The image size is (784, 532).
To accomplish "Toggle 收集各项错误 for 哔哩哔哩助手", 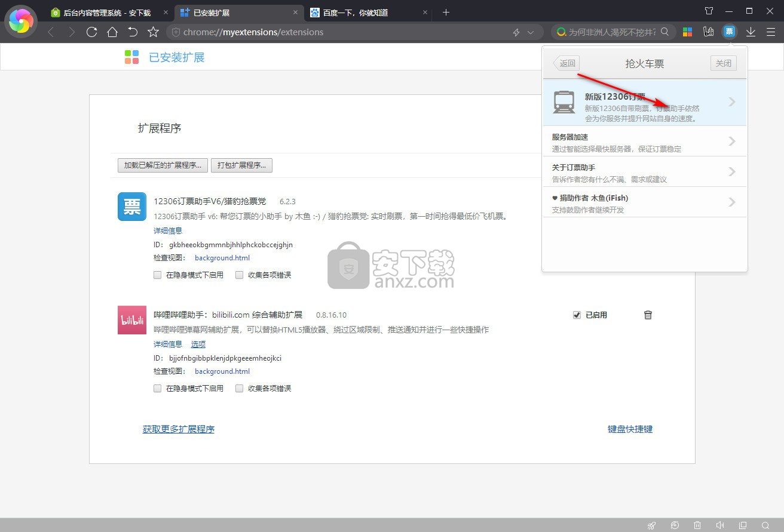I will (x=240, y=389).
